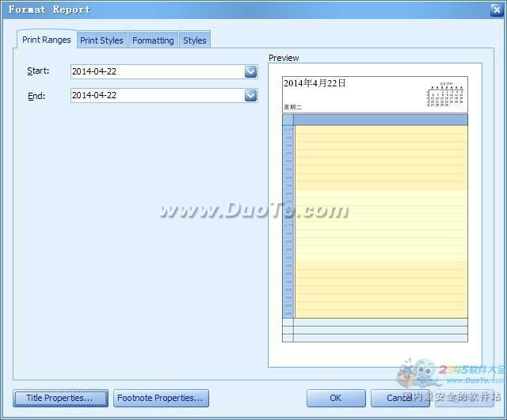Click the 2014年4月22日 preview title
The width and height of the screenshot is (507, 420).
(x=314, y=83)
